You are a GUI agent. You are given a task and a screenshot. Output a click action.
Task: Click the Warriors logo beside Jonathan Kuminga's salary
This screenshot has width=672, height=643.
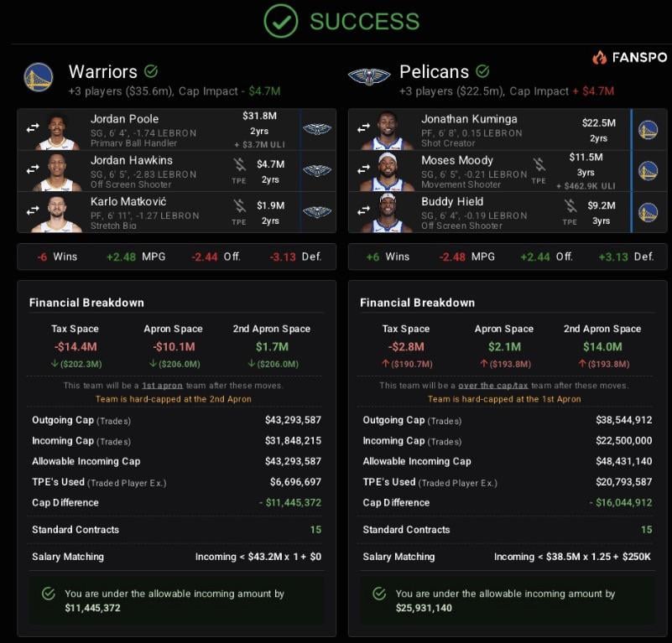[649, 128]
